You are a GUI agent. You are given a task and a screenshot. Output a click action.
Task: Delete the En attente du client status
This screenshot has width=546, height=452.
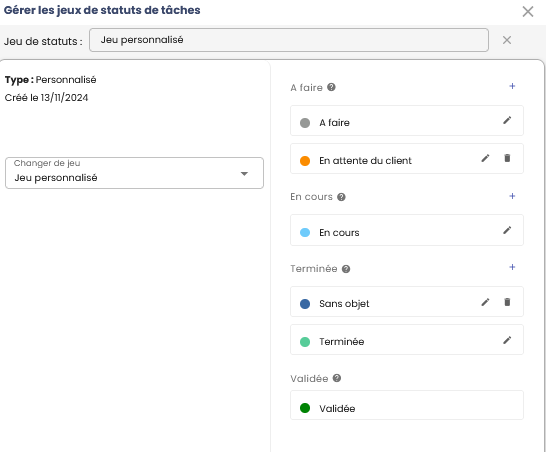click(x=507, y=158)
